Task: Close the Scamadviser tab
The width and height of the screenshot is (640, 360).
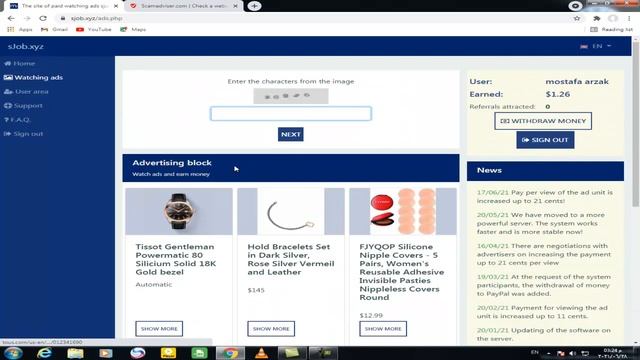Action: coord(235,6)
